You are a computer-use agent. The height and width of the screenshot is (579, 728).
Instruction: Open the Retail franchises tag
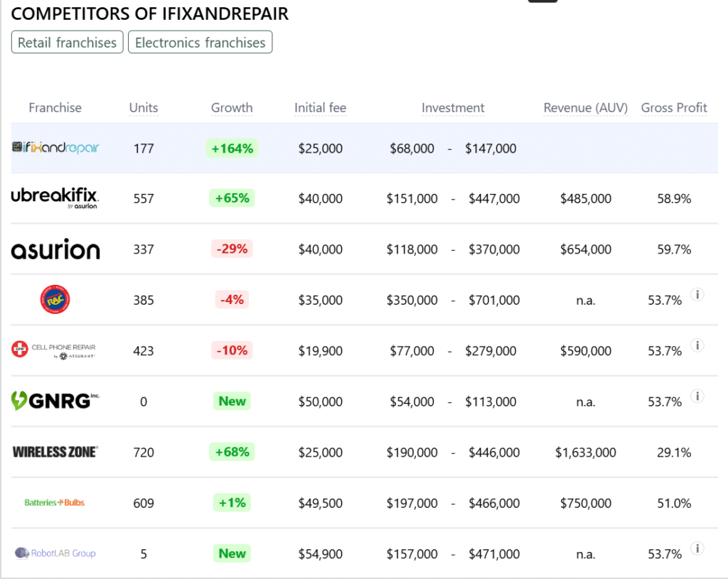68,42
